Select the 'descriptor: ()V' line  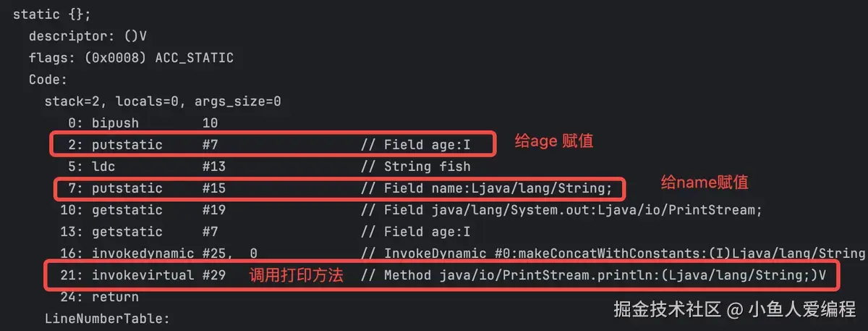88,36
